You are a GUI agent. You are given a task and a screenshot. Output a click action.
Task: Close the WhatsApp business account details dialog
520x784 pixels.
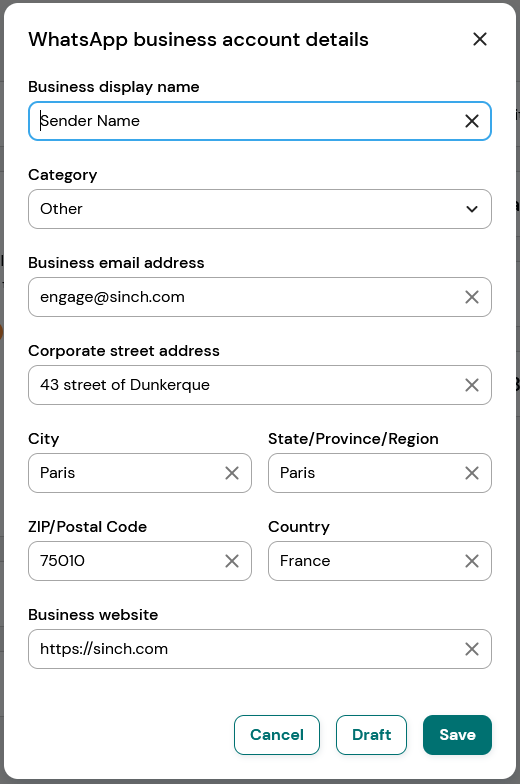(480, 39)
